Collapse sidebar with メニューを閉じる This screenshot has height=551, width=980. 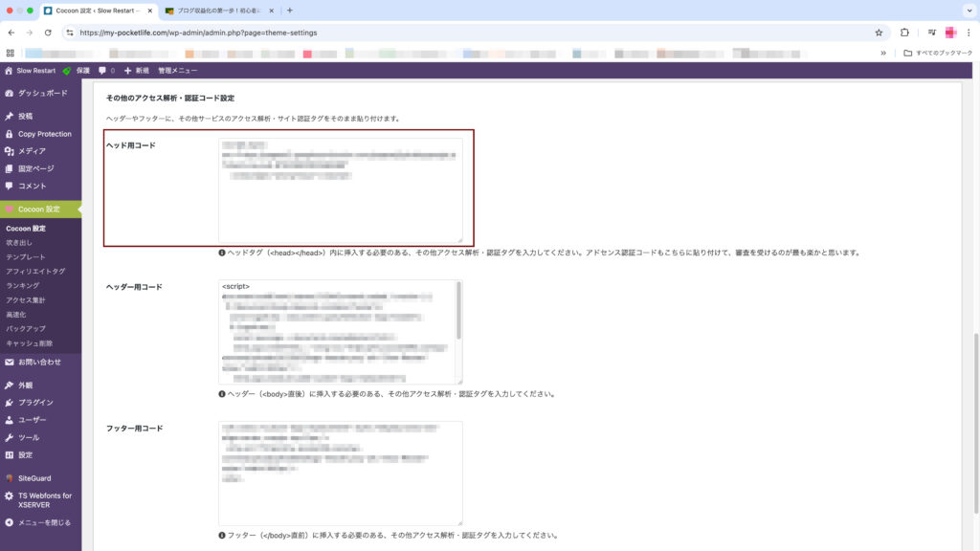coord(43,522)
